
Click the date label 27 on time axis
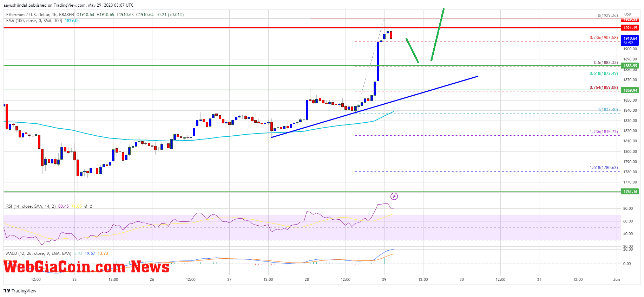point(229,280)
